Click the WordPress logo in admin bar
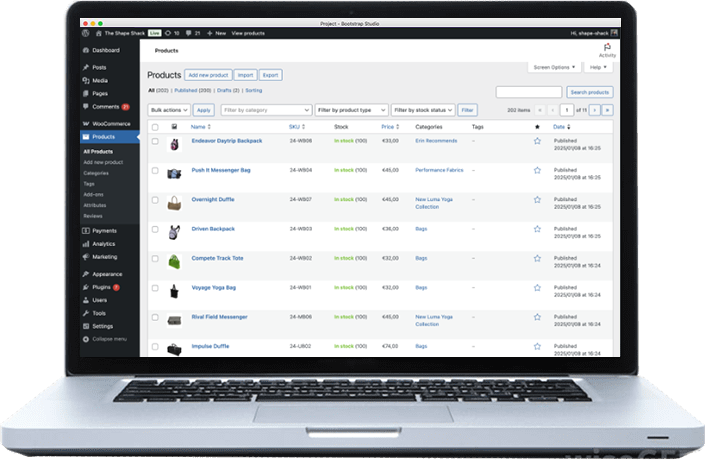Image resolution: width=705 pixels, height=460 pixels. (x=87, y=33)
